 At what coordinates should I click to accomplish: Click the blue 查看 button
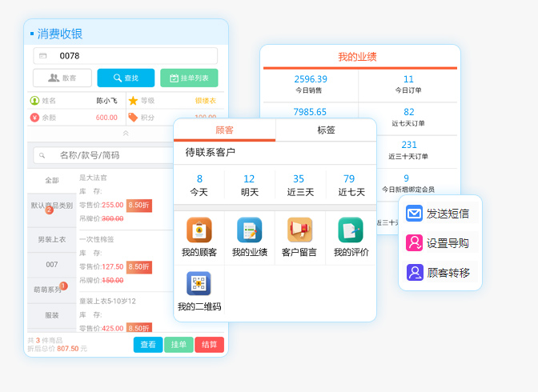pyautogui.click(x=148, y=345)
